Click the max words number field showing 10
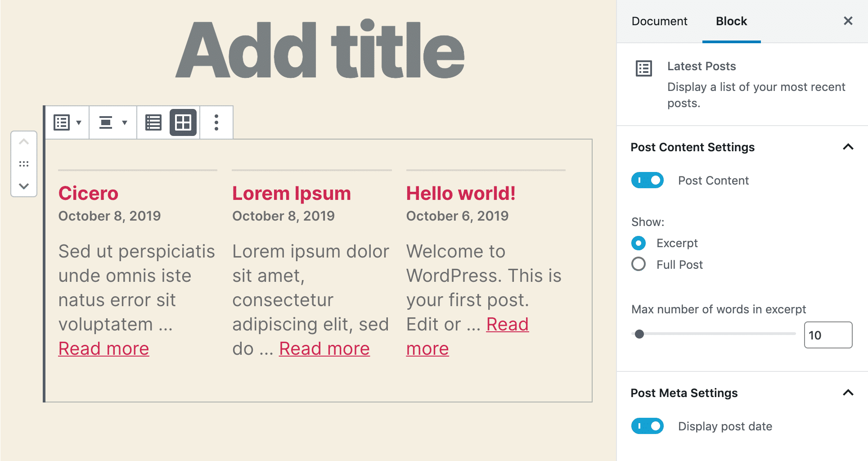The image size is (868, 461). coord(828,335)
